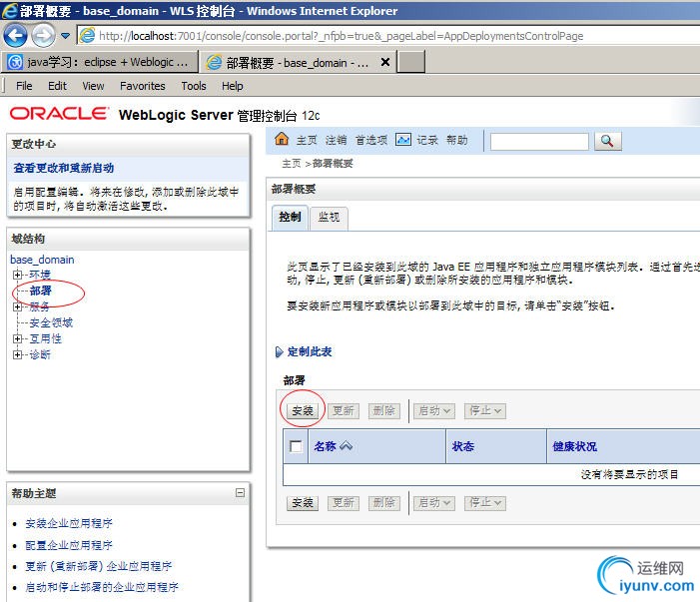Click the page icon in address bar
Viewport: 700px width, 602px height.
pyautogui.click(x=88, y=35)
